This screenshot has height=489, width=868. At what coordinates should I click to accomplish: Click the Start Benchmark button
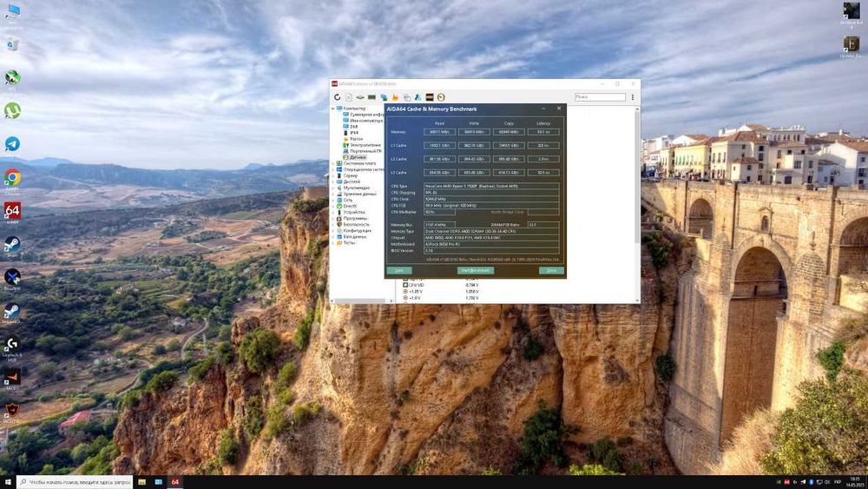[x=475, y=270]
